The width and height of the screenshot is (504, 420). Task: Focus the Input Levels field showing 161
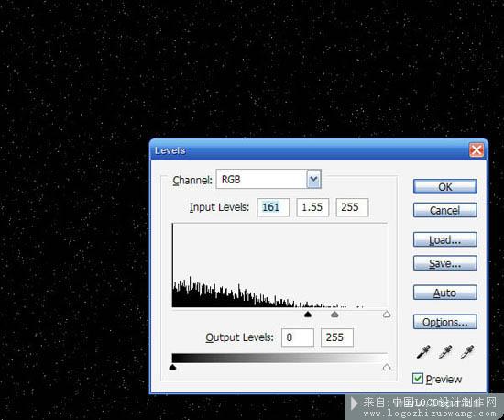point(273,207)
